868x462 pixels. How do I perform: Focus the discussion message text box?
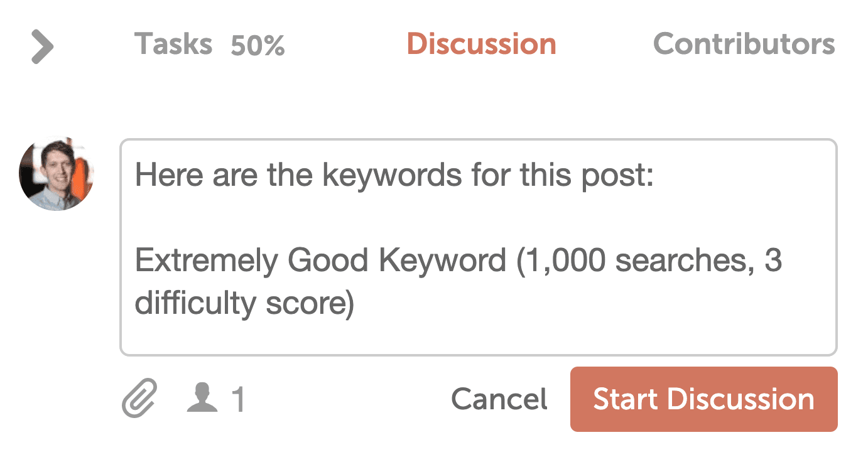479,247
